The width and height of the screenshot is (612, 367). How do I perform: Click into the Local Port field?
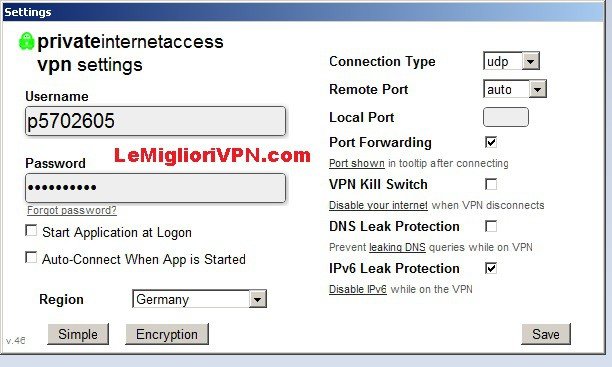pos(506,117)
